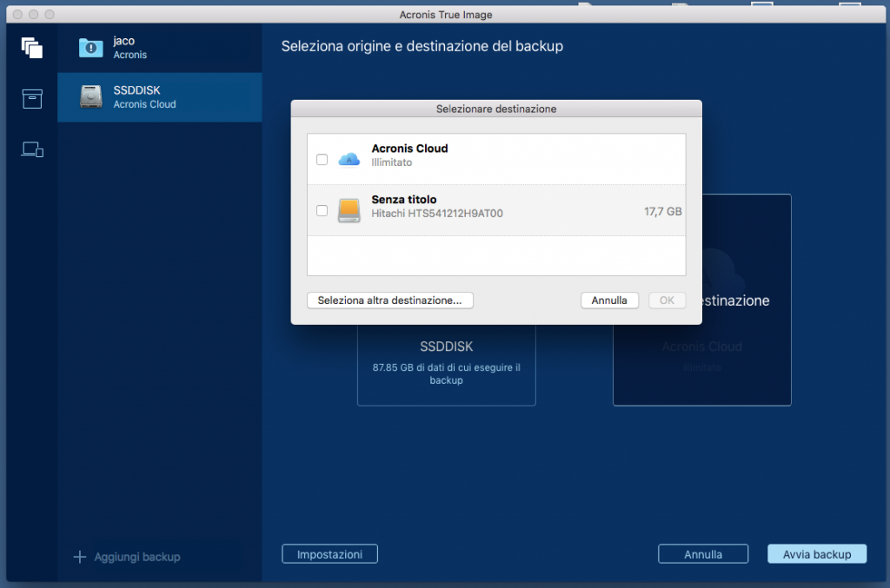Click the Seleziona origine e destinazione heading
Viewport: 890px width, 588px height.
coord(422,46)
